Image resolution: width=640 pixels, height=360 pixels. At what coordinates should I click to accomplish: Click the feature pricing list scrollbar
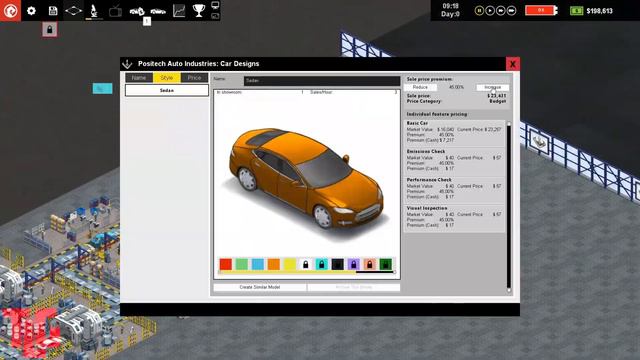(509, 206)
